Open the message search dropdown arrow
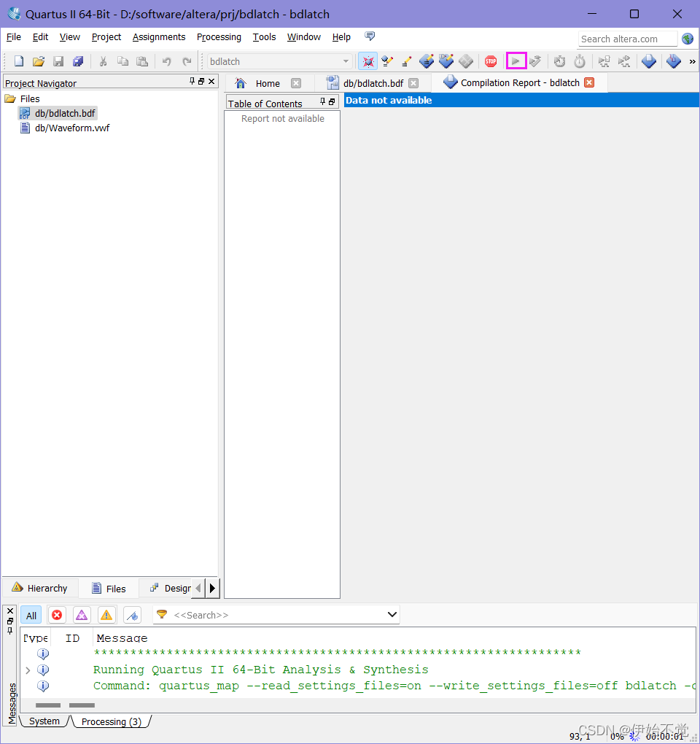The height and width of the screenshot is (744, 700). tap(392, 614)
